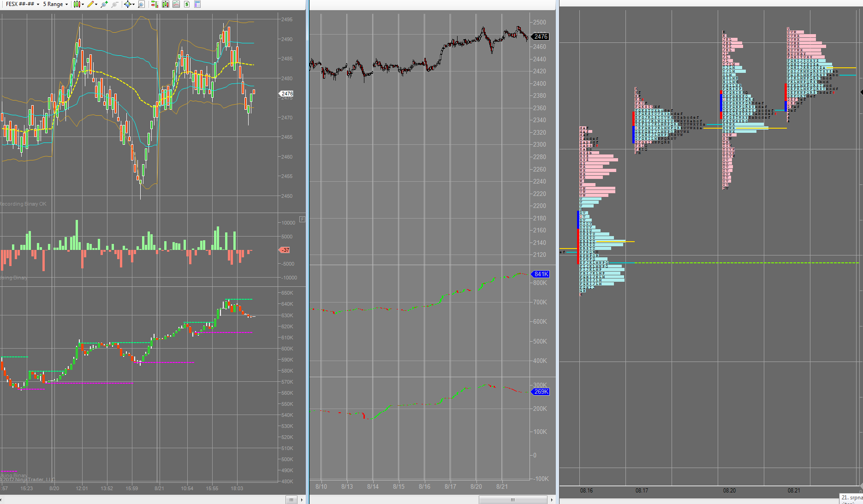
Task: Open the Chart Trader icon in toolbar
Action: click(155, 4)
